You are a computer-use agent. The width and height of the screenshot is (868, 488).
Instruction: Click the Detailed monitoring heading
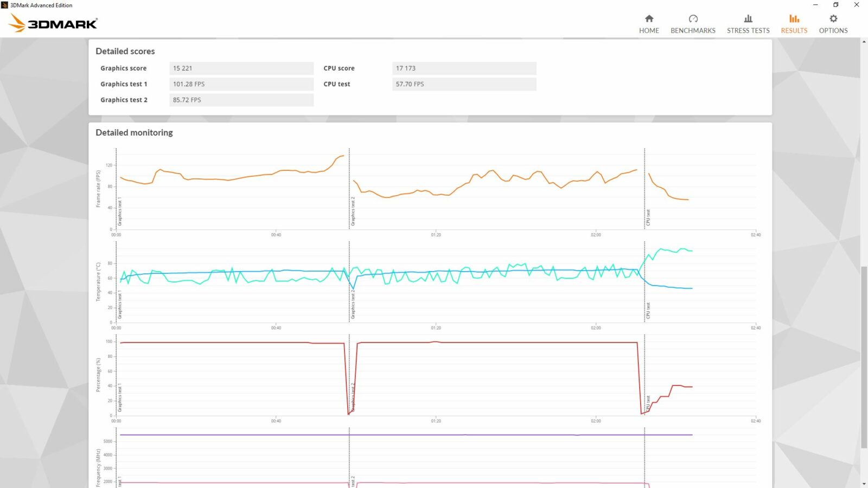click(x=133, y=132)
